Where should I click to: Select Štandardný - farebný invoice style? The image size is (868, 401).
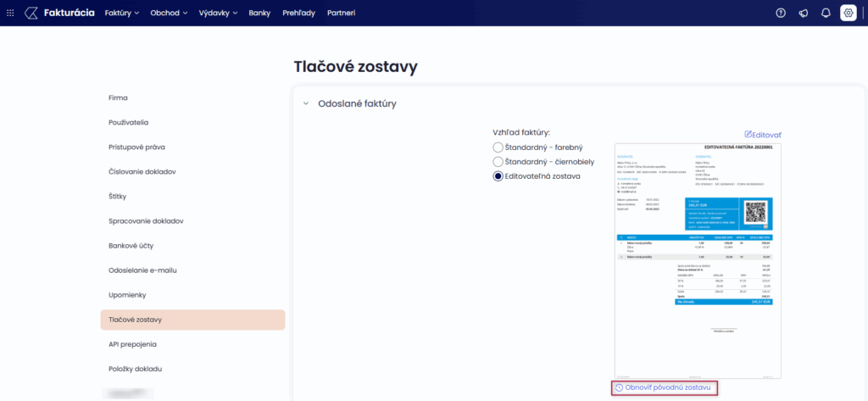[x=498, y=148]
